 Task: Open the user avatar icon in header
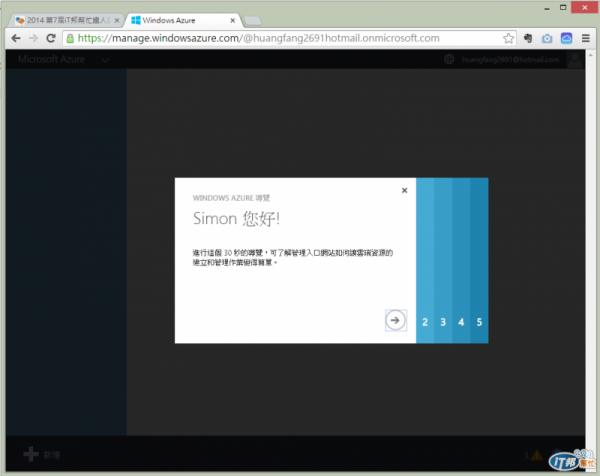point(575,60)
